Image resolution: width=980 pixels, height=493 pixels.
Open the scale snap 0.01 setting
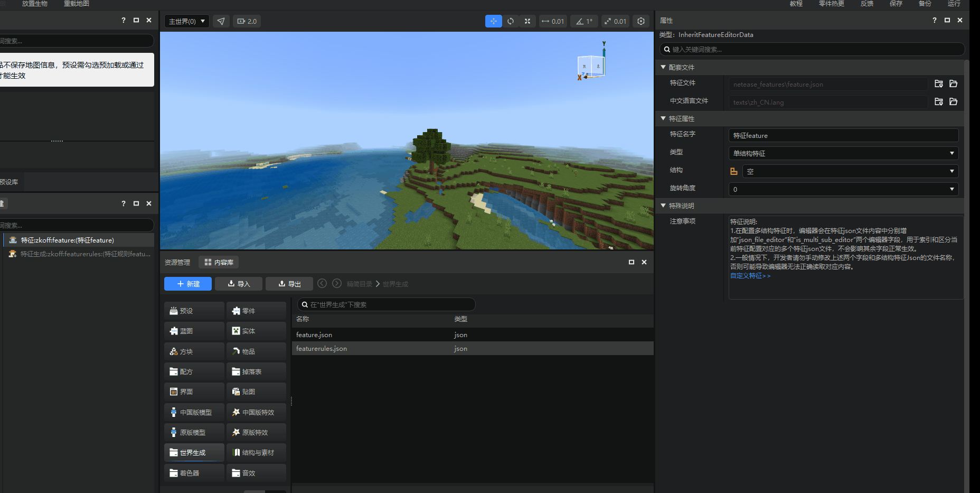tap(615, 21)
